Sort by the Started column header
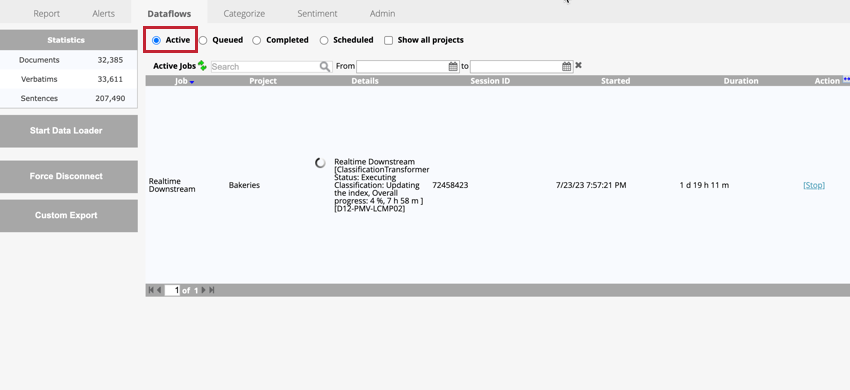 615,81
